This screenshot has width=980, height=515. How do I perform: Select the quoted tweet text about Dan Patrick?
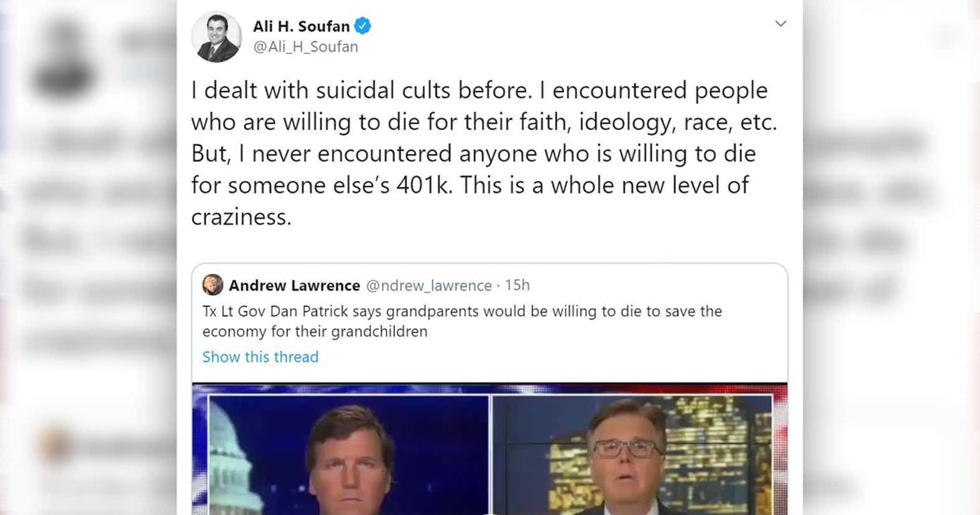pyautogui.click(x=462, y=321)
